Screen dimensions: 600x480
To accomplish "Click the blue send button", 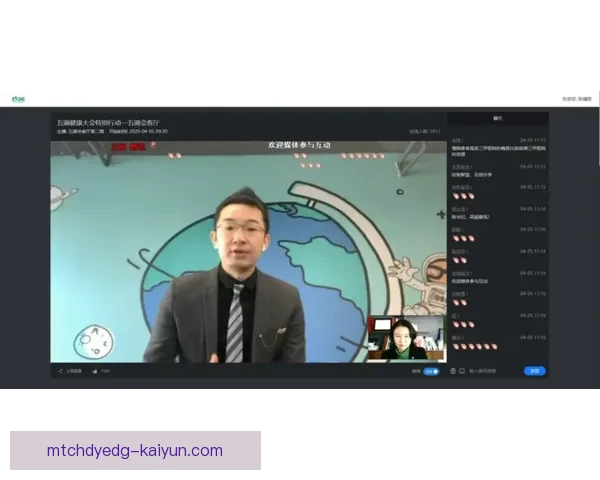I will [x=535, y=371].
